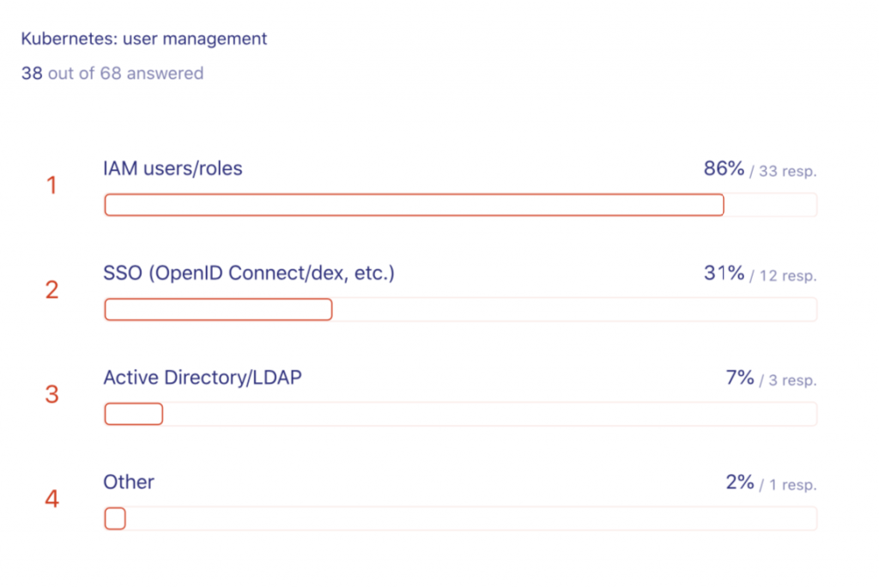879x588 pixels.
Task: Click the empty track of the Other bar
Action: [x=472, y=518]
